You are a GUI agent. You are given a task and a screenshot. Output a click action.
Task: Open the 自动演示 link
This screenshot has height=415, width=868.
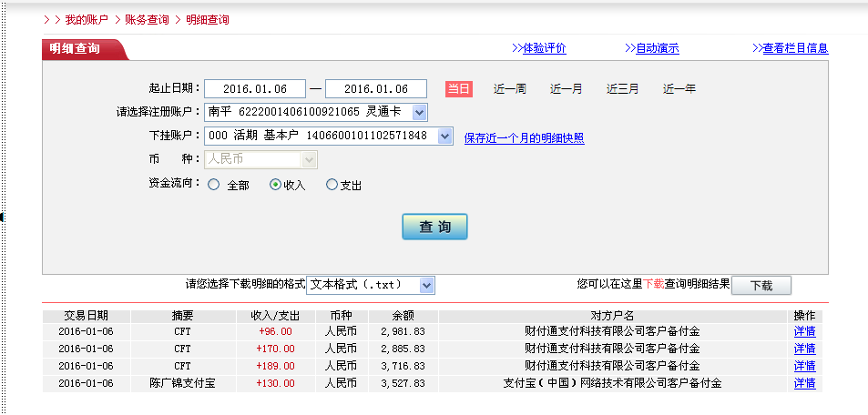[x=657, y=48]
